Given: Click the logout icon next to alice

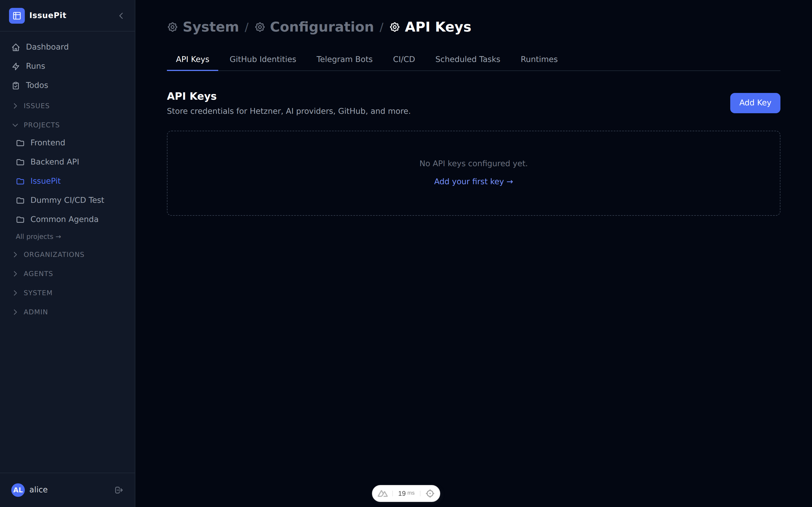Looking at the screenshot, I should [118, 490].
